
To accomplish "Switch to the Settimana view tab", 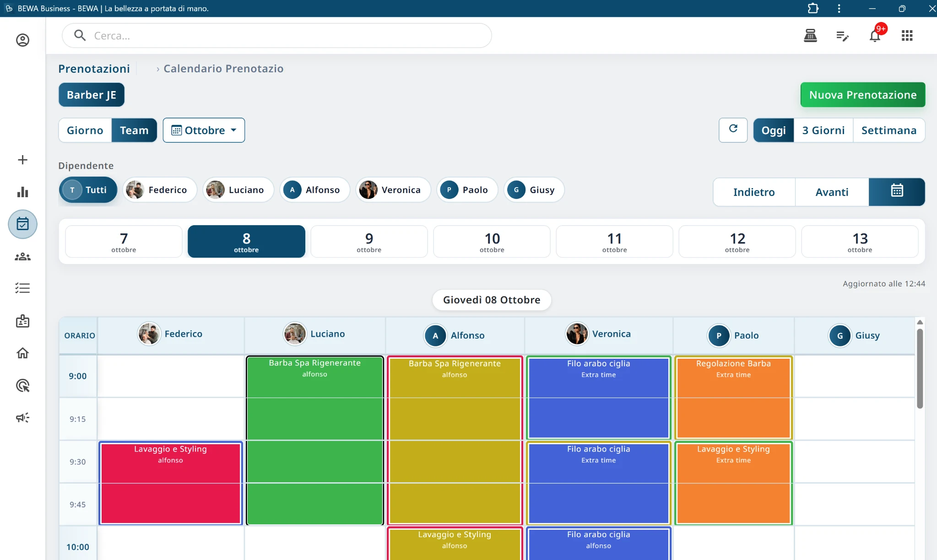I will coord(888,130).
